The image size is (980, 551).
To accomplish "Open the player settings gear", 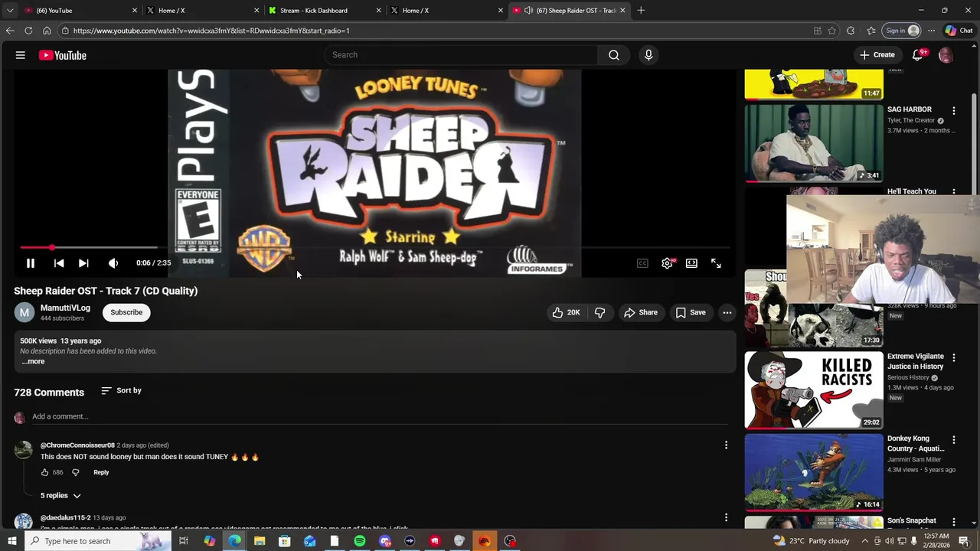I will pos(668,263).
